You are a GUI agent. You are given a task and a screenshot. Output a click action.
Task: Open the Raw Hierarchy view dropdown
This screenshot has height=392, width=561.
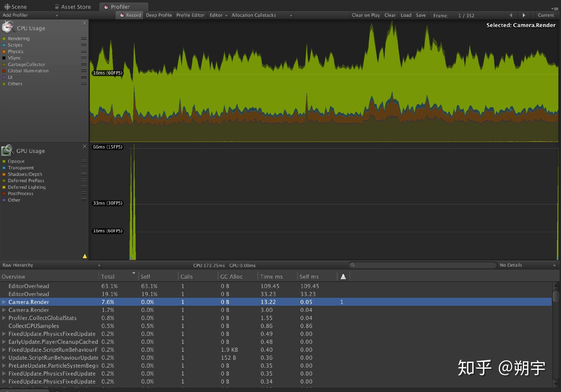tap(51, 265)
